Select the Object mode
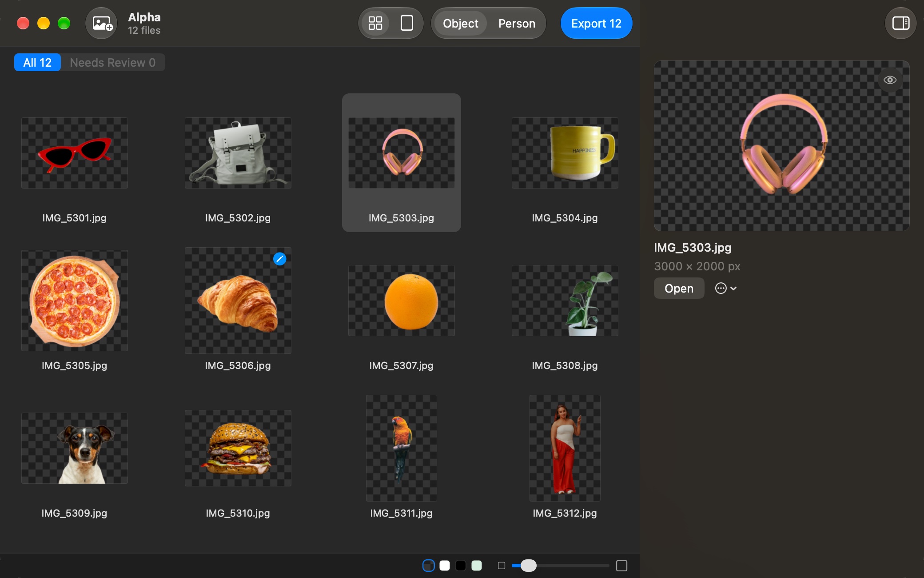 461,23
